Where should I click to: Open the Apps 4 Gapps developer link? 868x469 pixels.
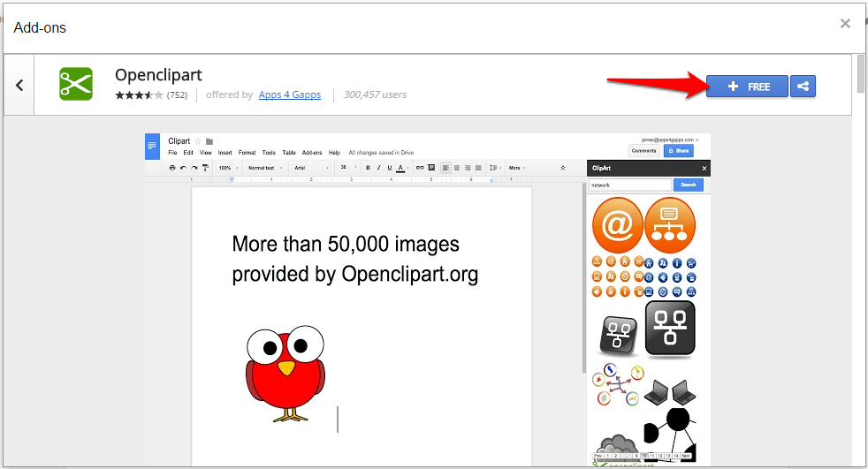click(x=290, y=95)
